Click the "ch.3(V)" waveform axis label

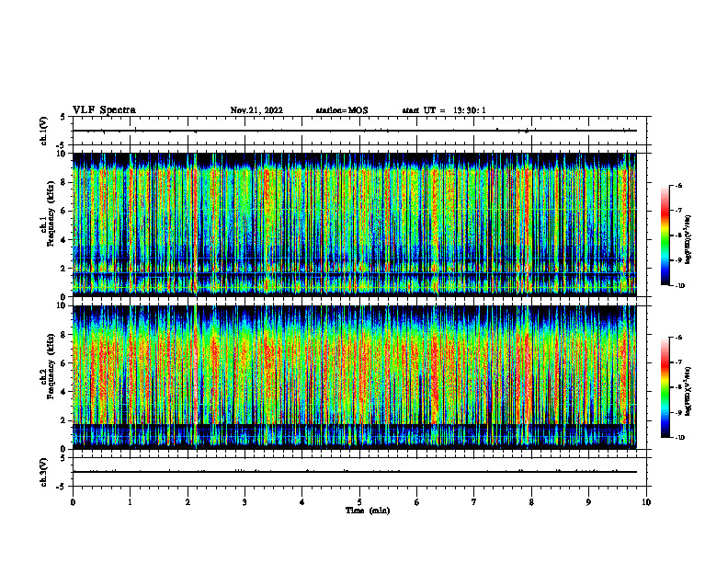click(x=43, y=472)
